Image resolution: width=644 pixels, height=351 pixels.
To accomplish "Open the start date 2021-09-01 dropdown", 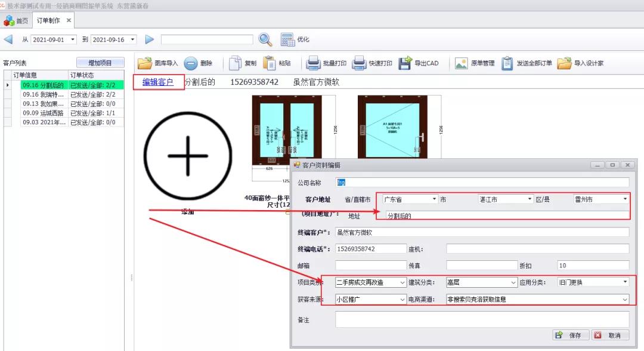I will pyautogui.click(x=73, y=39).
